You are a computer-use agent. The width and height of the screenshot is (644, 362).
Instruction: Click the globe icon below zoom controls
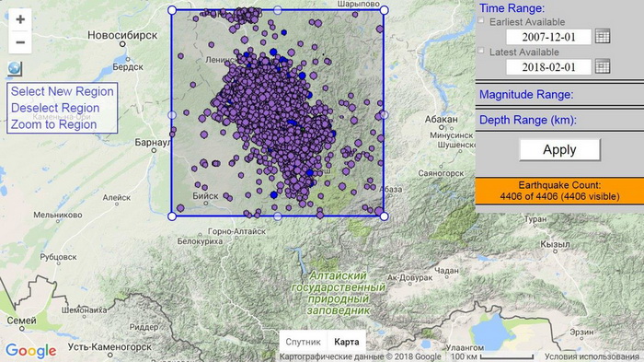(15, 68)
